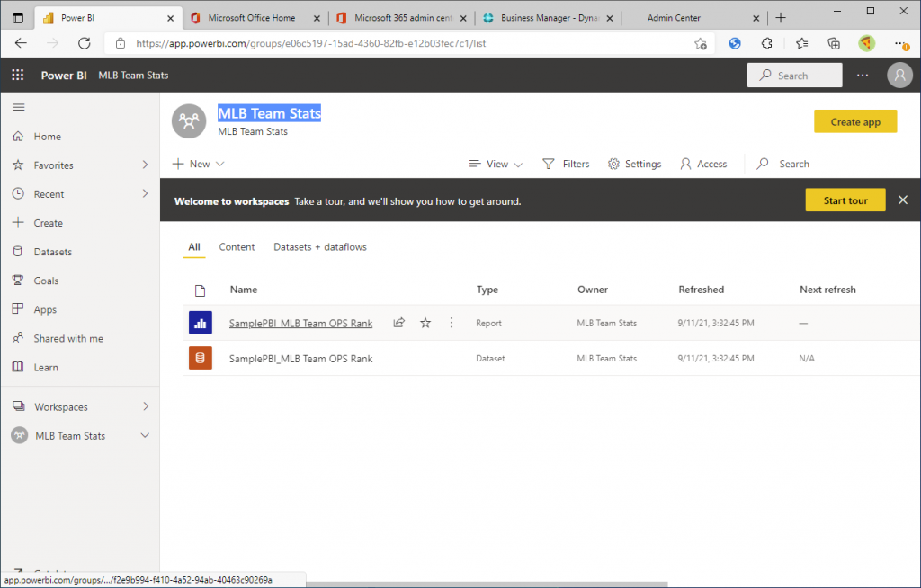The height and width of the screenshot is (588, 921).
Task: Open Favorites in the sidebar
Action: [x=53, y=165]
